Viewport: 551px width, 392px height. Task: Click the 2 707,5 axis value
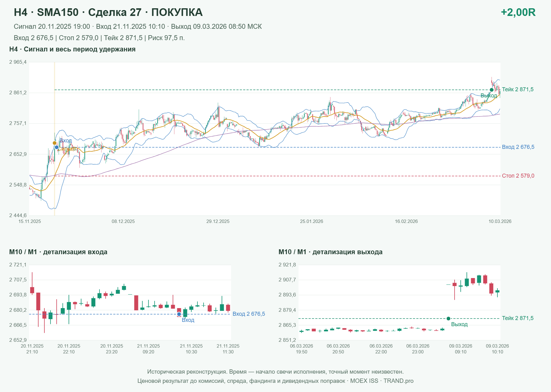point(18,280)
